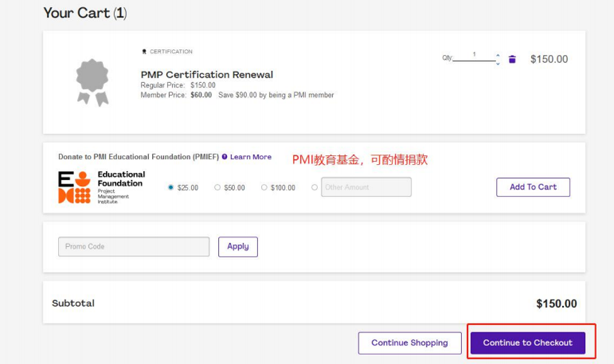Select the Other Amount radio button
614x364 pixels.
[x=314, y=188]
